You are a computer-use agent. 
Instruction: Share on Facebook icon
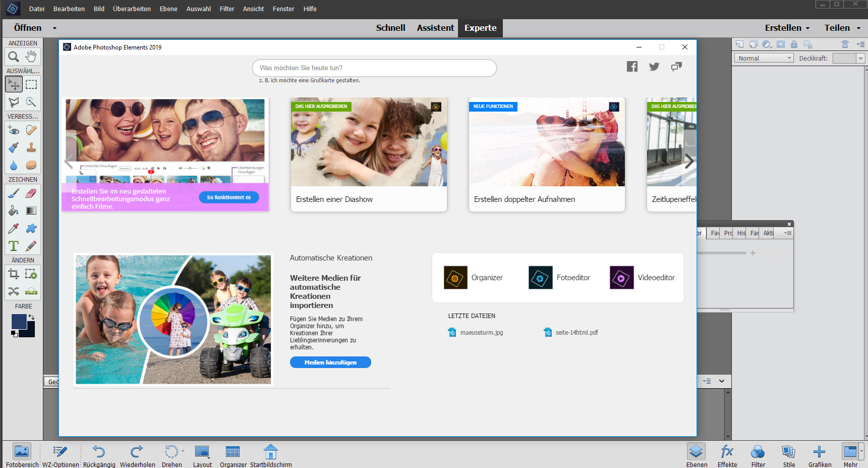(x=632, y=67)
